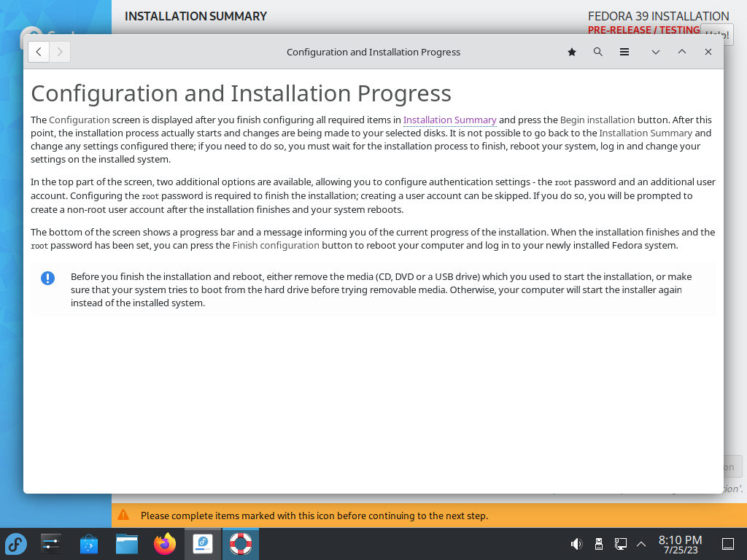Click the 'PRE-RELEASE / TESTING' red label
The image size is (747, 560).
(x=643, y=30)
